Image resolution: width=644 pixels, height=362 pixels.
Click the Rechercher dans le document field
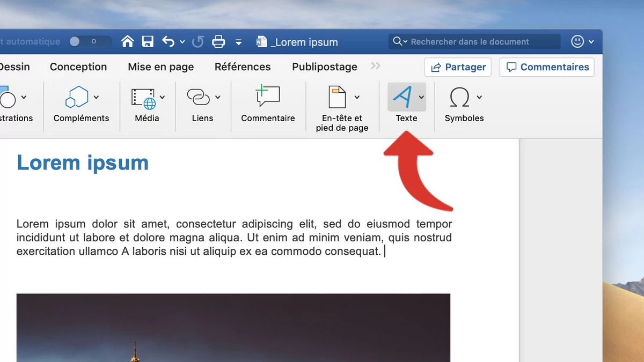pyautogui.click(x=474, y=41)
